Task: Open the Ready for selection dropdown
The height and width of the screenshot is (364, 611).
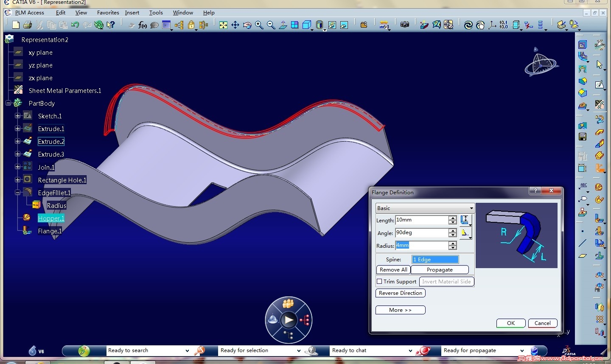Action: click(299, 350)
